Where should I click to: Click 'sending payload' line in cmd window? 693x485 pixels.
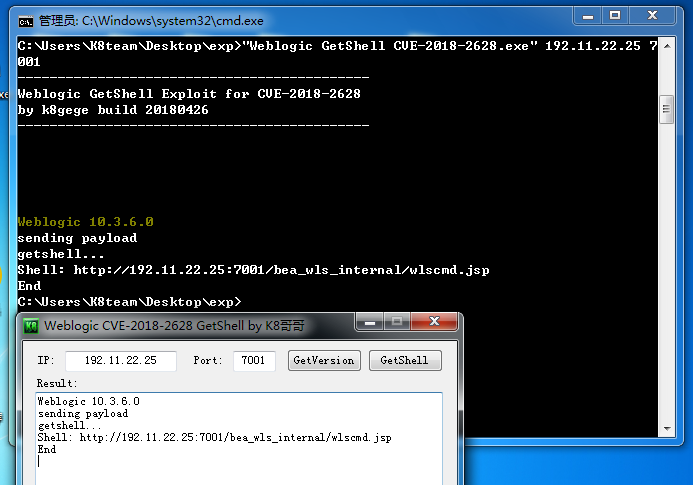click(x=77, y=238)
